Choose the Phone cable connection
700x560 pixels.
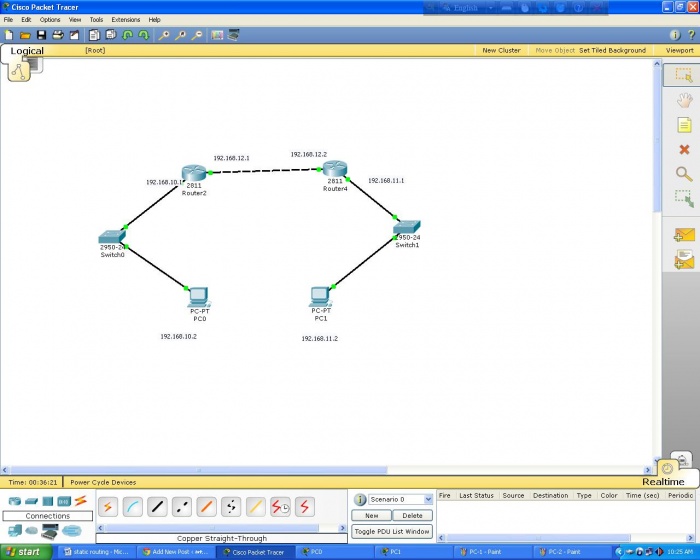point(231,507)
